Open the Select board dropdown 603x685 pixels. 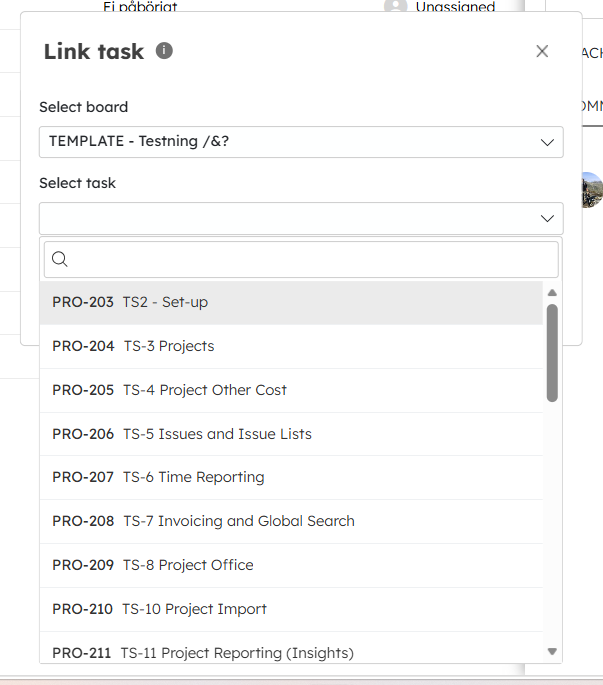click(x=301, y=142)
